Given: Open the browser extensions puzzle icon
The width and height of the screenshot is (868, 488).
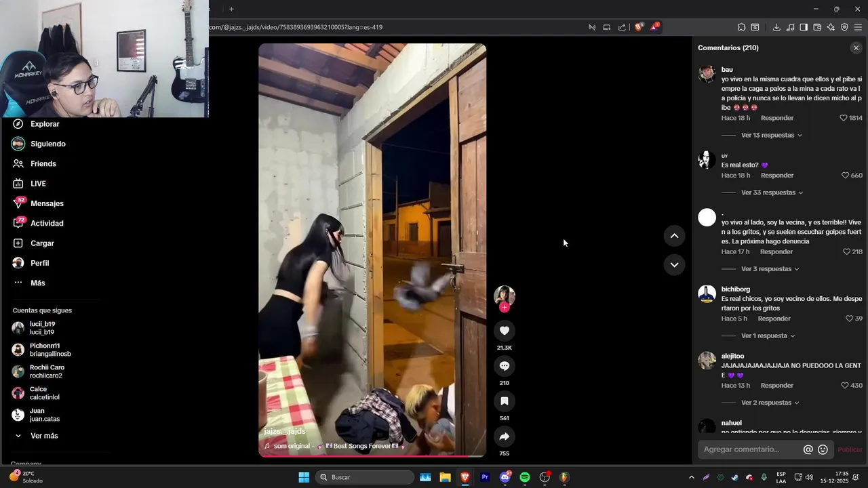Looking at the screenshot, I should coord(741,27).
